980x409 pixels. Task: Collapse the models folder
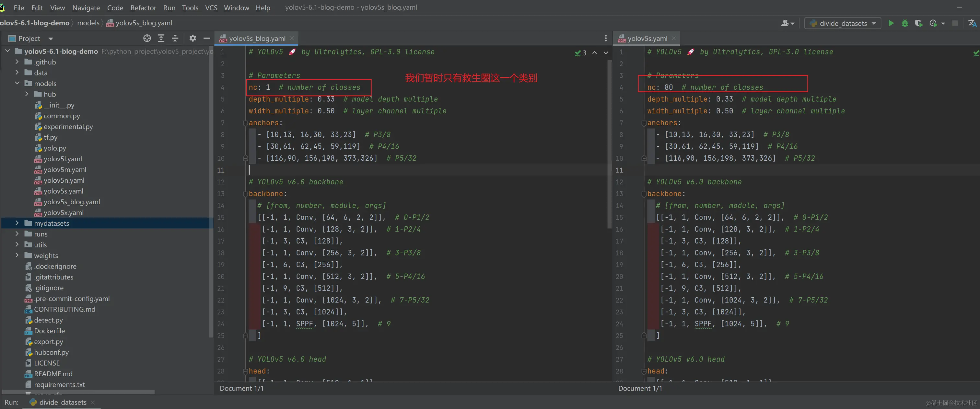tap(17, 83)
